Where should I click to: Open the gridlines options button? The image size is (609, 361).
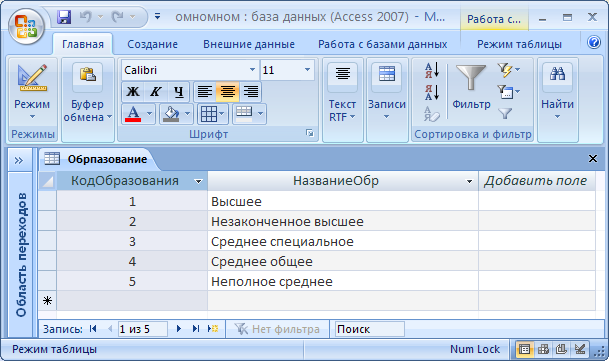click(212, 114)
